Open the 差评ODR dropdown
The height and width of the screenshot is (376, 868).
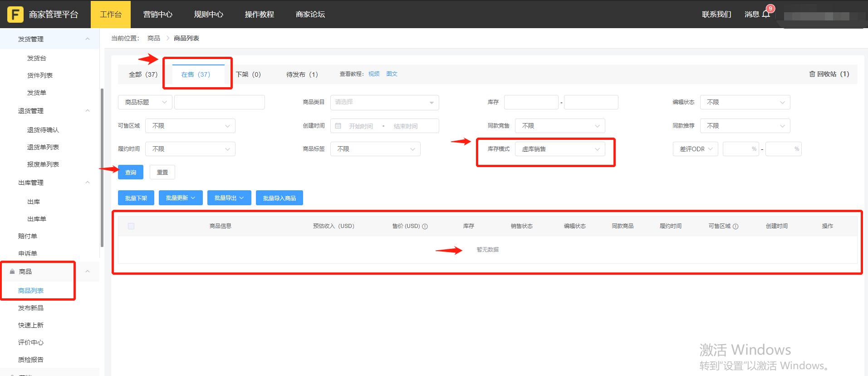695,149
